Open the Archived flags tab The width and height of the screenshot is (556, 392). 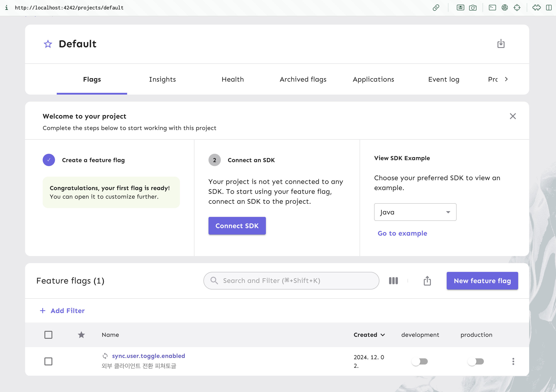coord(303,79)
